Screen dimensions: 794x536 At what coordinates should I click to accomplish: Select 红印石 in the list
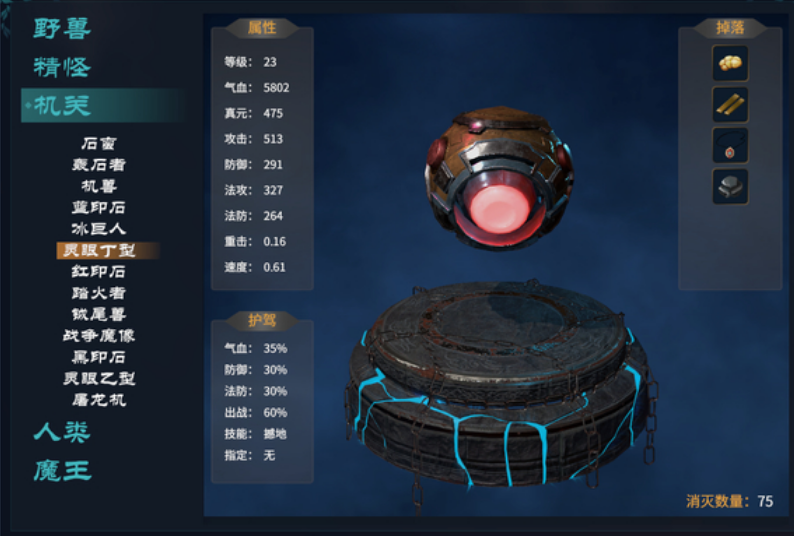pos(99,272)
